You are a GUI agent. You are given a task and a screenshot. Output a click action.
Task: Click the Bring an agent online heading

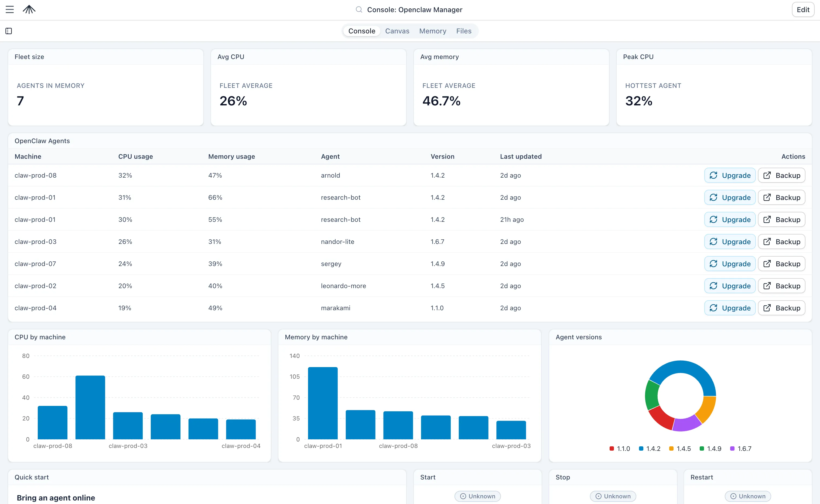point(56,498)
